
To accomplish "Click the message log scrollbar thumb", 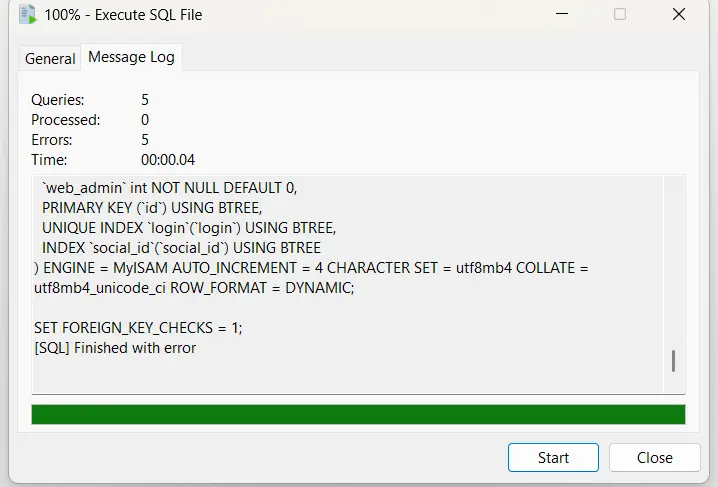I will pyautogui.click(x=673, y=361).
